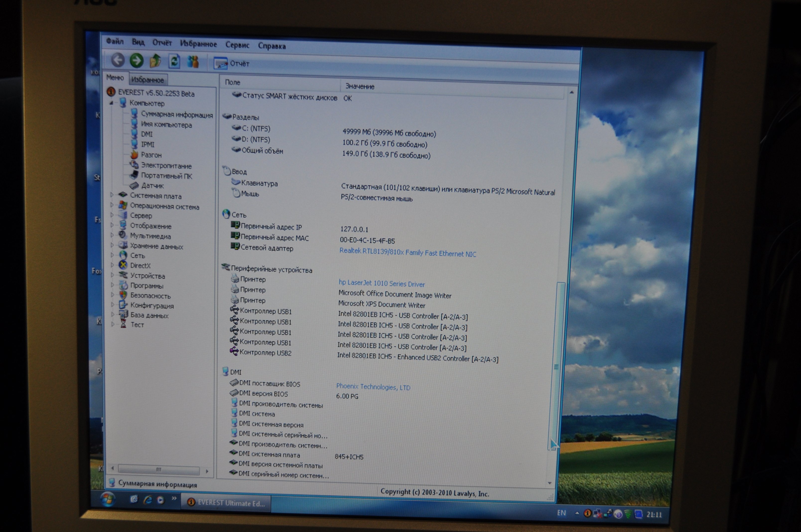The height and width of the screenshot is (532, 801).
Task: Select IPMI item in the tree
Action: click(x=148, y=144)
